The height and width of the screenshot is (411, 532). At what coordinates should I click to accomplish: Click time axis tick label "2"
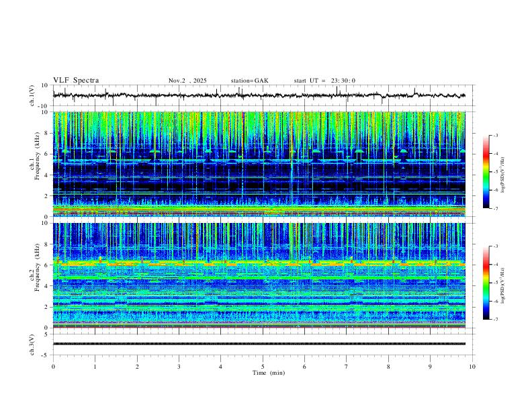click(x=137, y=367)
